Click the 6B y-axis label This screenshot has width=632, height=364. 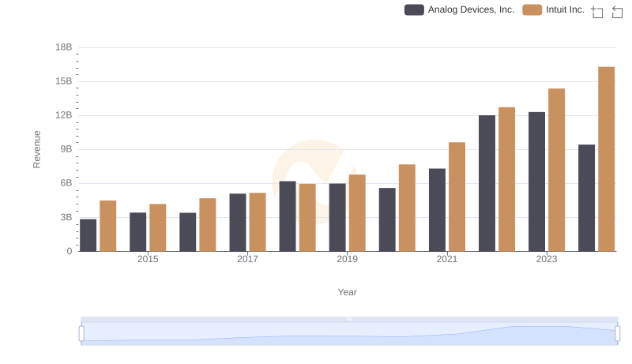coord(66,183)
